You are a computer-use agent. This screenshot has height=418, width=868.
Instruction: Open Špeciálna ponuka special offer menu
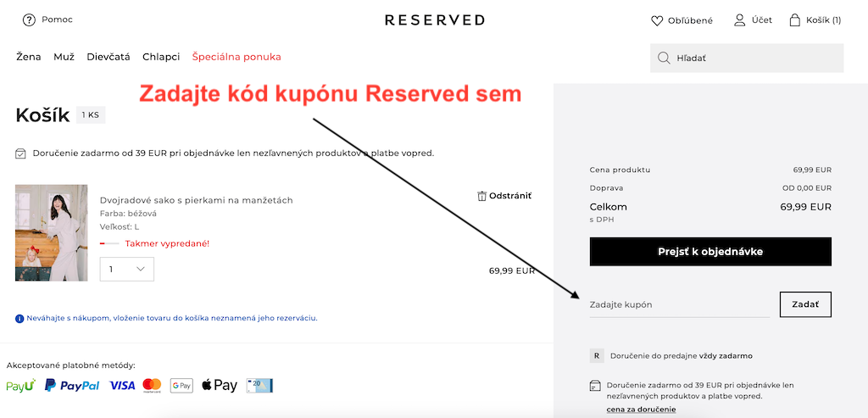pyautogui.click(x=236, y=57)
